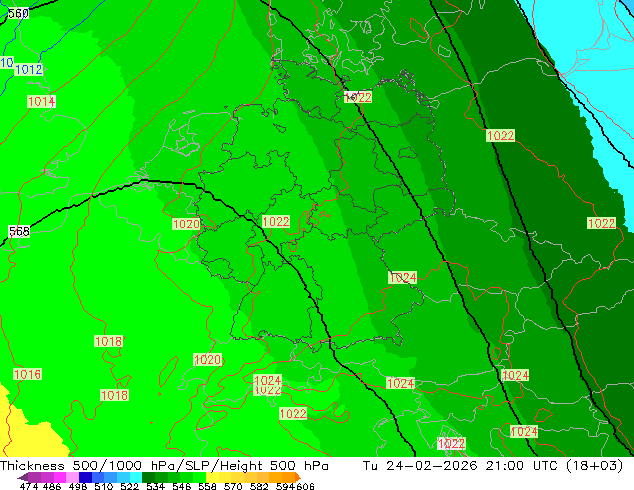Click the map title 'Thickness 500/1000 hPa/SLP/Height 500 hPa'
This screenshot has width=634, height=490.
(164, 465)
